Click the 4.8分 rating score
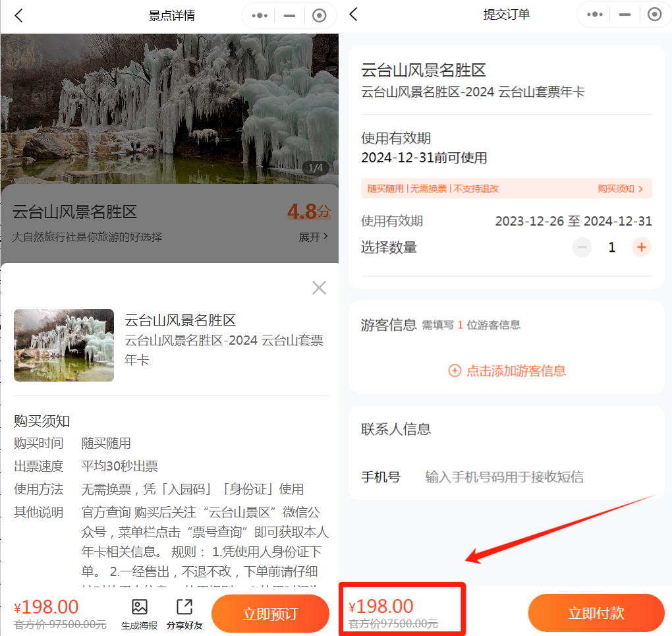This screenshot has width=672, height=636. 308,212
